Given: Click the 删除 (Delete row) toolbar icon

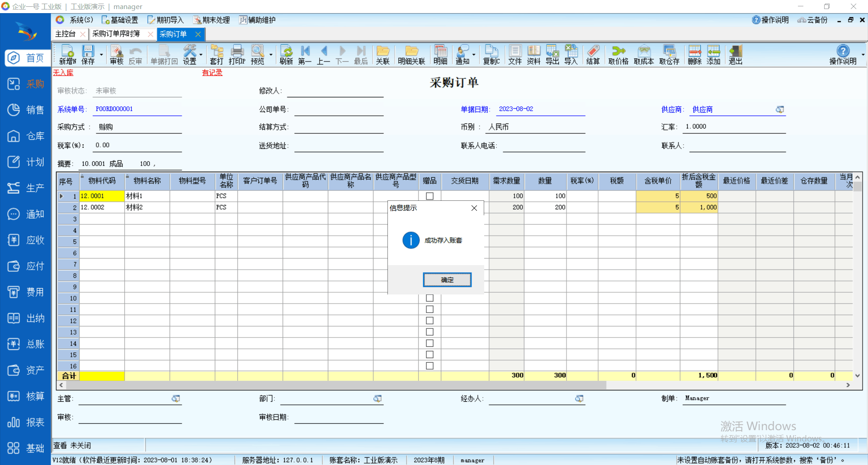Looking at the screenshot, I should pos(694,55).
